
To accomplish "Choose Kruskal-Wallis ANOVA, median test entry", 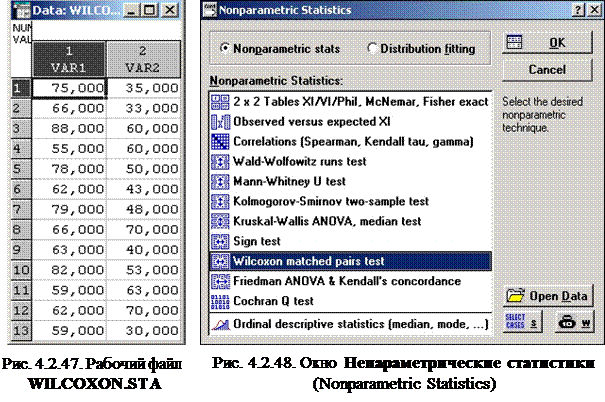I will (x=350, y=221).
